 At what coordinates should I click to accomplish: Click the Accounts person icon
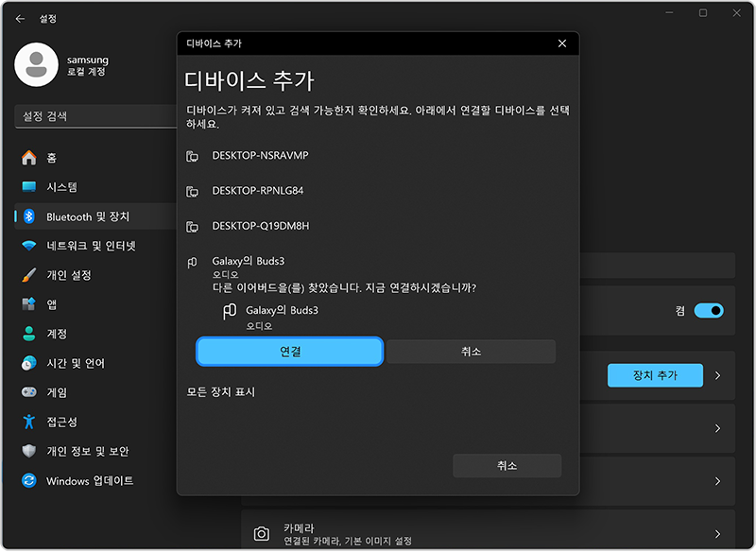(29, 334)
